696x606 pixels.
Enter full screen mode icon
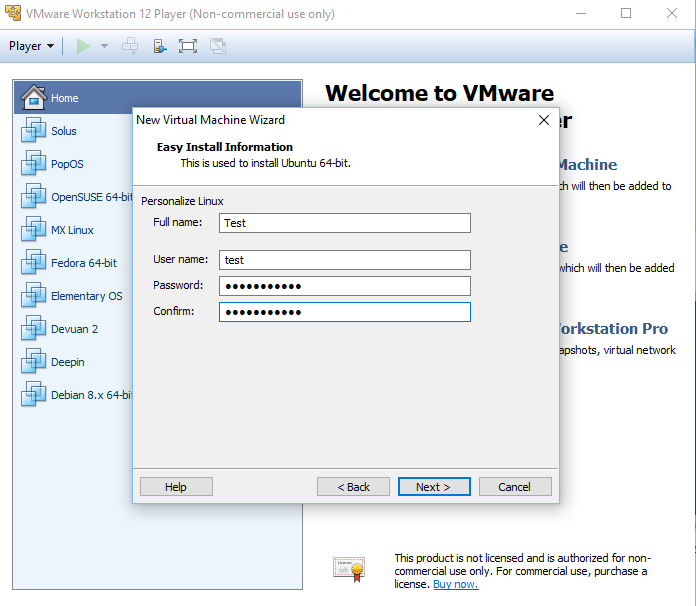coord(188,46)
